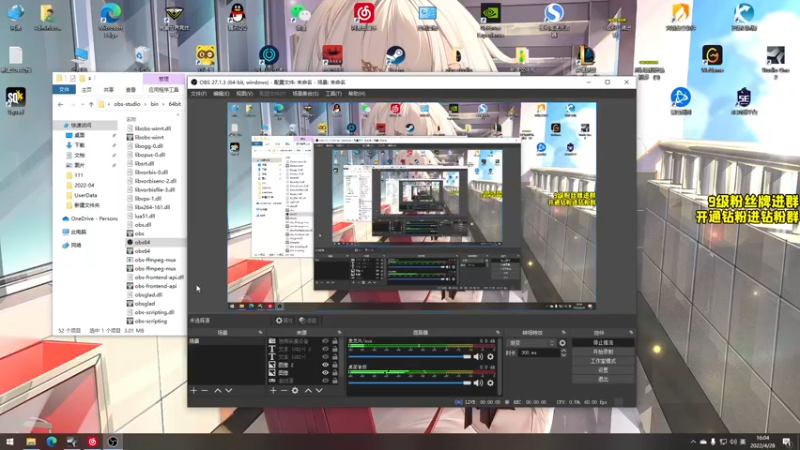Pop out the 控件 dock panel
Viewport: 800px width, 450px height.
[x=631, y=333]
